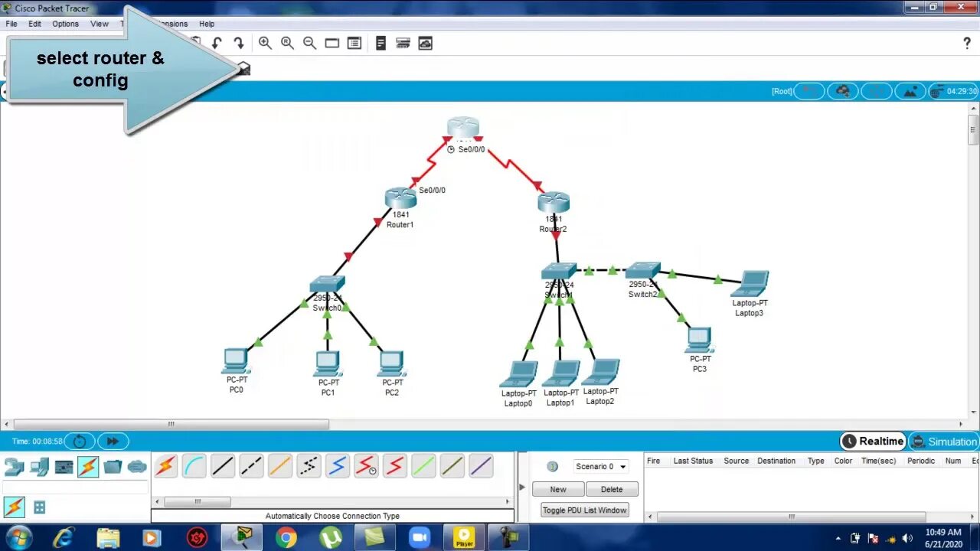Open help with the question mark icon
This screenshot has height=551, width=980.
click(966, 44)
